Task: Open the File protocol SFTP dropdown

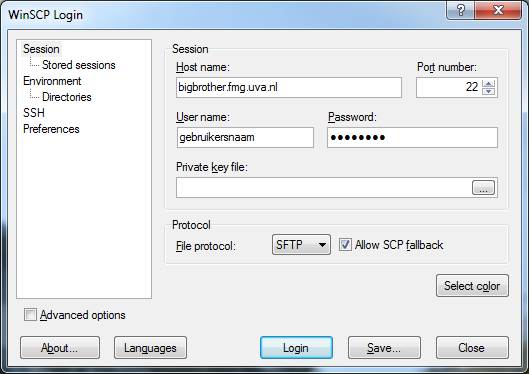Action: point(301,245)
